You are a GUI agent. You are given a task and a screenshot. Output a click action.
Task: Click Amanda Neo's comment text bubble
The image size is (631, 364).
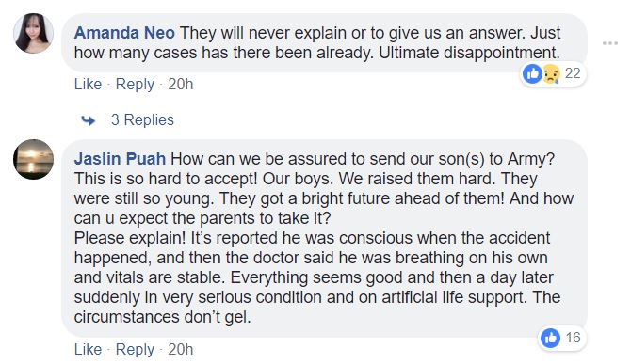pos(324,43)
